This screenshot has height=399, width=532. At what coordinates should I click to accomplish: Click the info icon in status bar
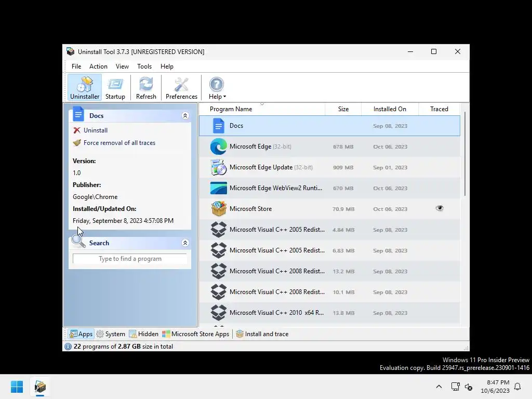pos(68,347)
